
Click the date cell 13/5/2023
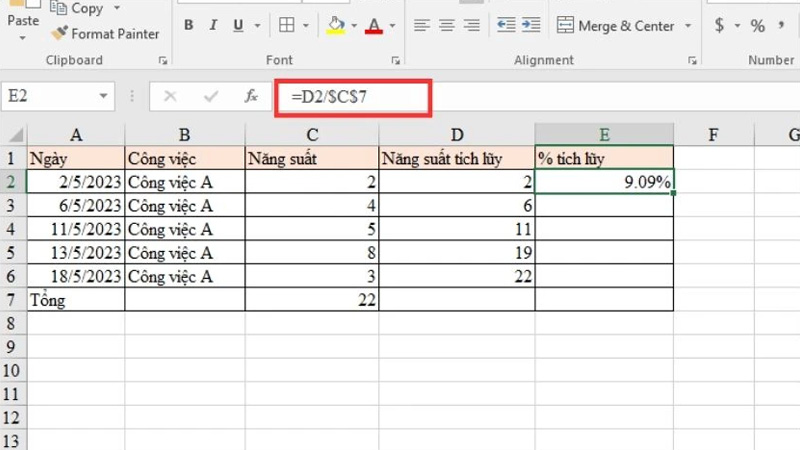[x=76, y=253]
